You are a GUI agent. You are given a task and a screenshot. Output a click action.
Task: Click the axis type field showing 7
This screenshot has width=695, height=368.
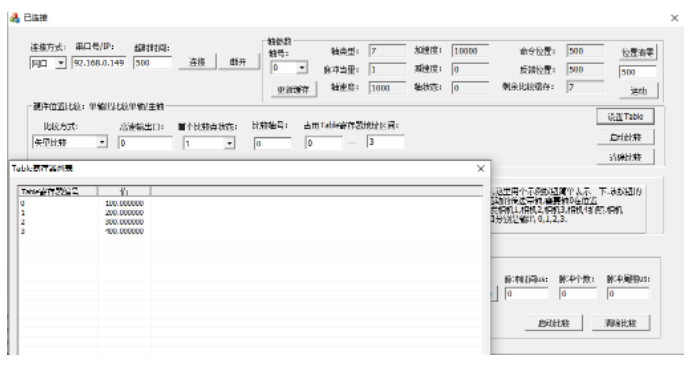click(x=387, y=51)
